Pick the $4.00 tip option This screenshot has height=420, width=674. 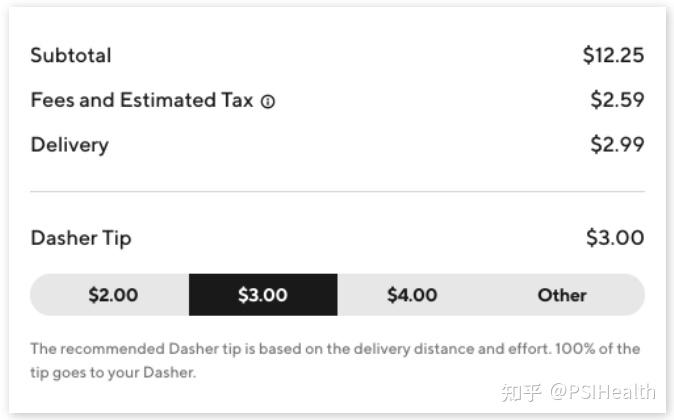(x=412, y=295)
